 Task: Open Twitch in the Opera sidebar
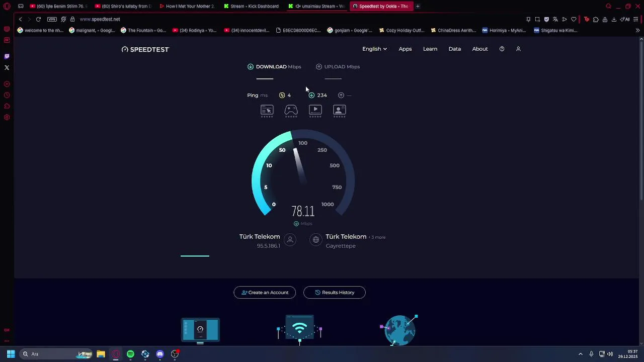[x=7, y=56]
